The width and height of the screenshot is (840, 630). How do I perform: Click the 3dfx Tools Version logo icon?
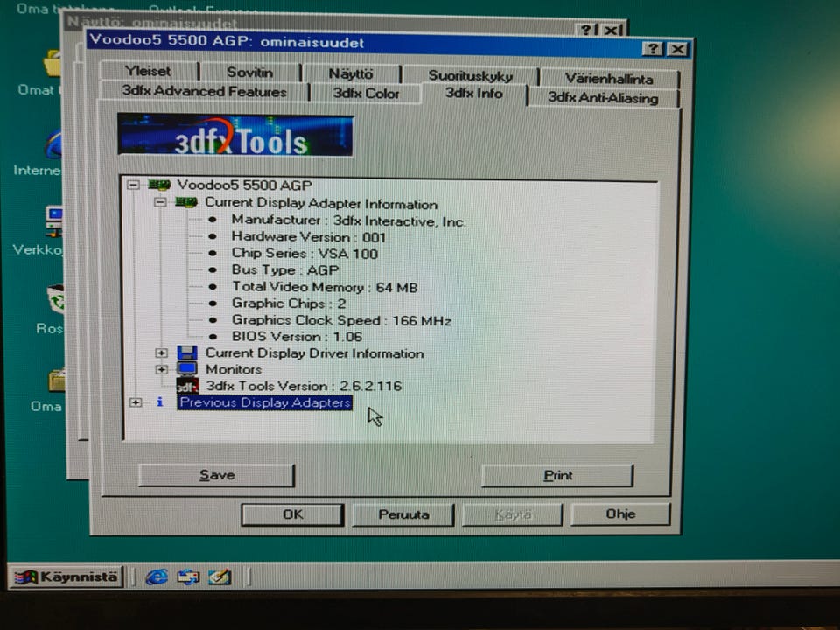point(187,386)
